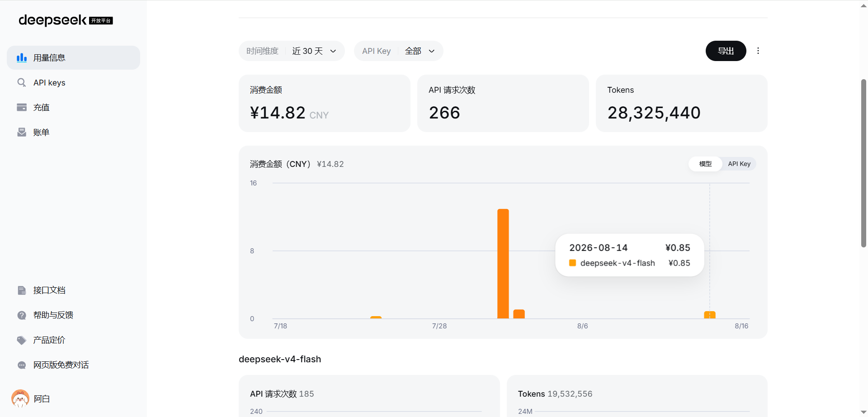Viewport: 868px width, 417px height.
Task: Click the usage info bar chart icon
Action: (22, 57)
